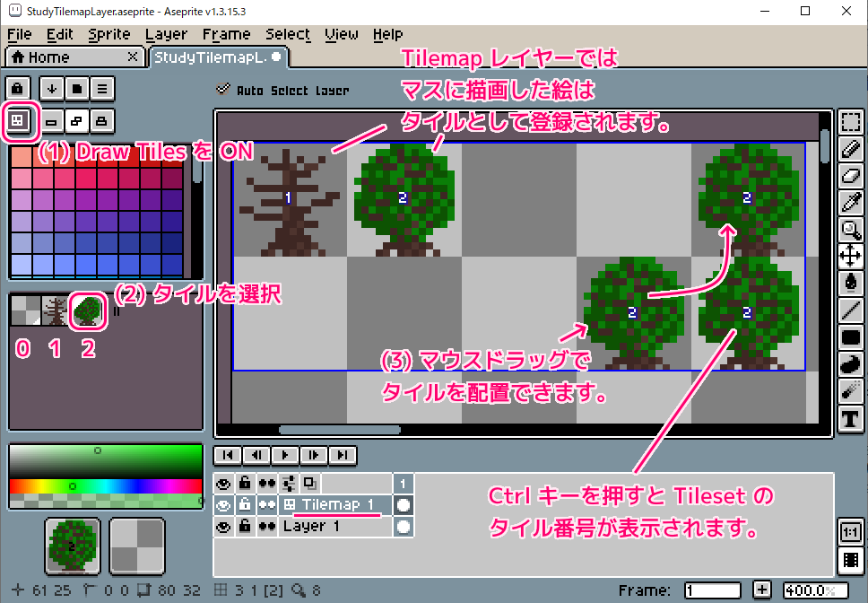This screenshot has width=868, height=603.
Task: Select the Move tool
Action: pyautogui.click(x=851, y=256)
